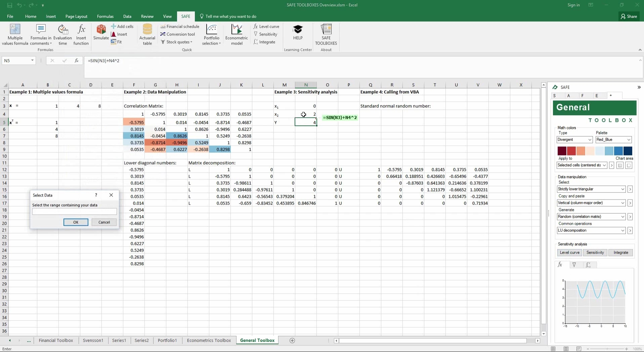The image size is (644, 352).
Task: Collapse the SAFE task pane with double chevron
Action: point(639,87)
